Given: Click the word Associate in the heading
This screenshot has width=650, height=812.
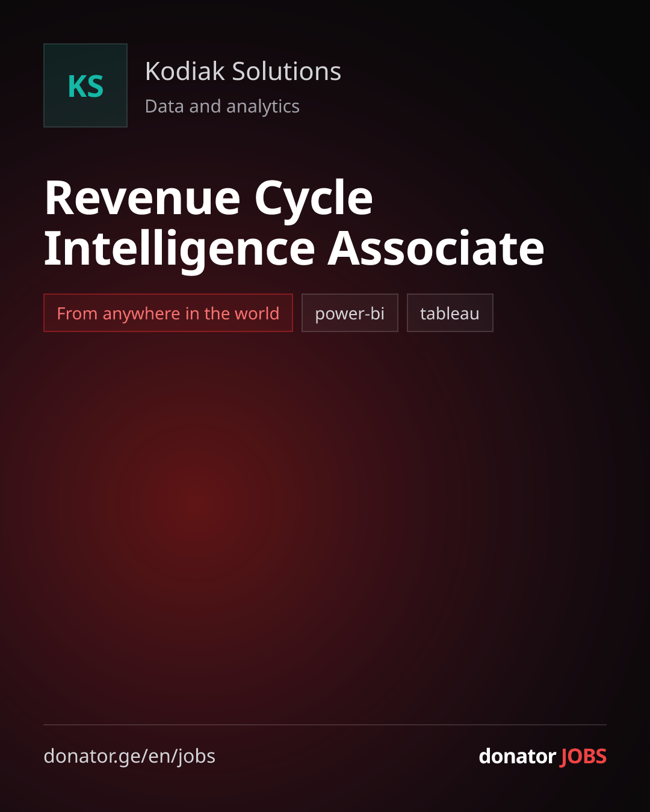Looking at the screenshot, I should pos(436,248).
